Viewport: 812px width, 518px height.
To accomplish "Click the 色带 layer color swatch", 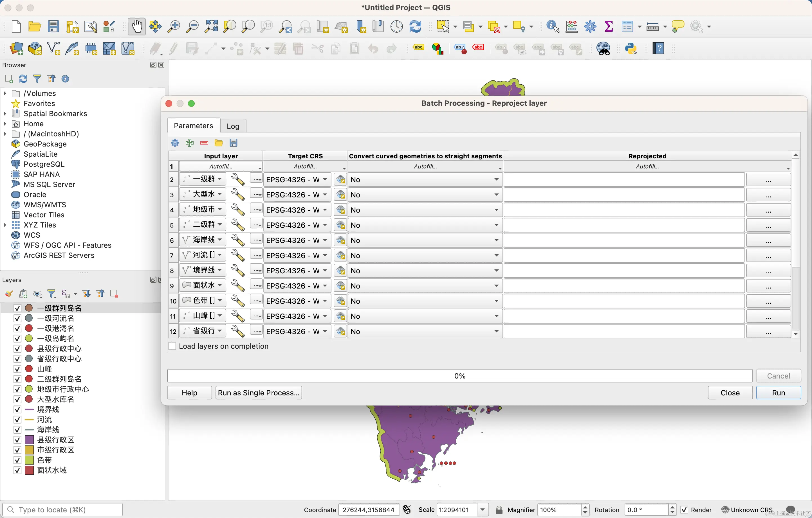I will (x=29, y=460).
